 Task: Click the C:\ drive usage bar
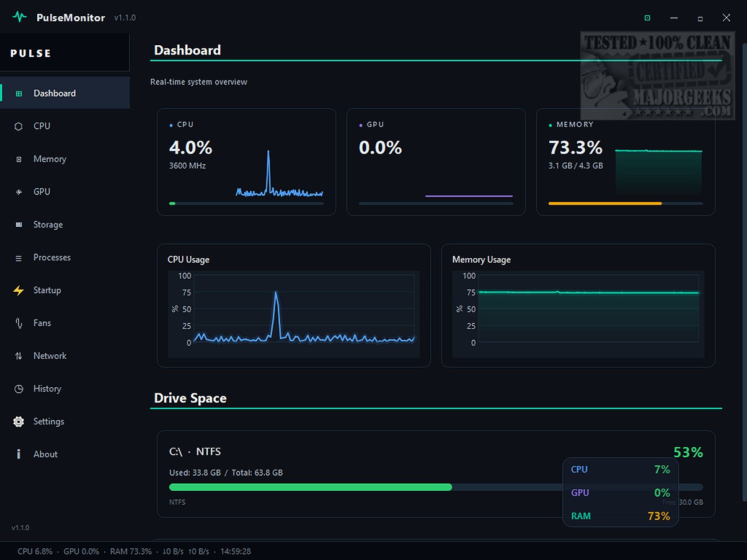tap(436, 488)
